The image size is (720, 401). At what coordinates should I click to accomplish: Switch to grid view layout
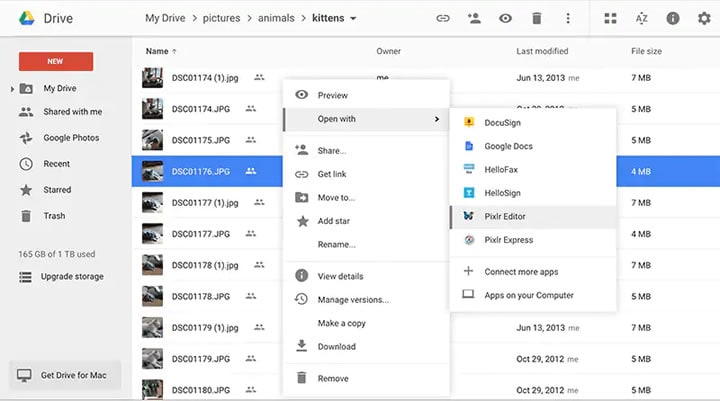[610, 18]
